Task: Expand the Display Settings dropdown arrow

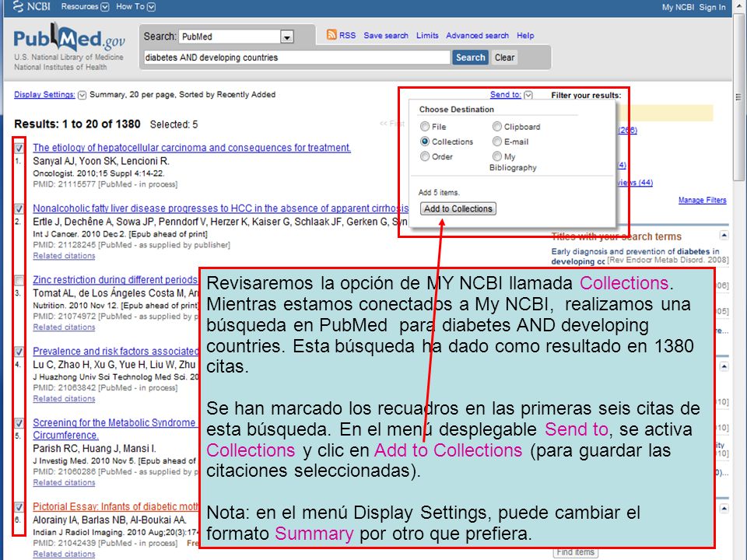Action: click(82, 95)
